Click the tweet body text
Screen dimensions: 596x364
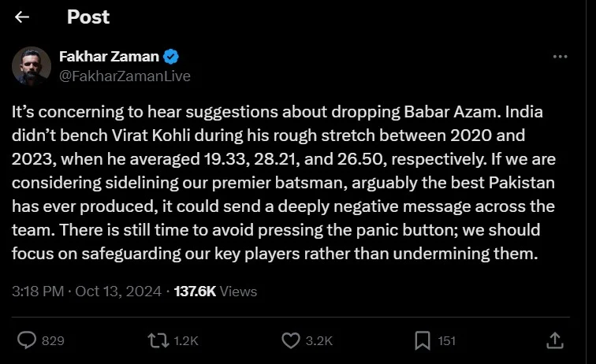284,186
